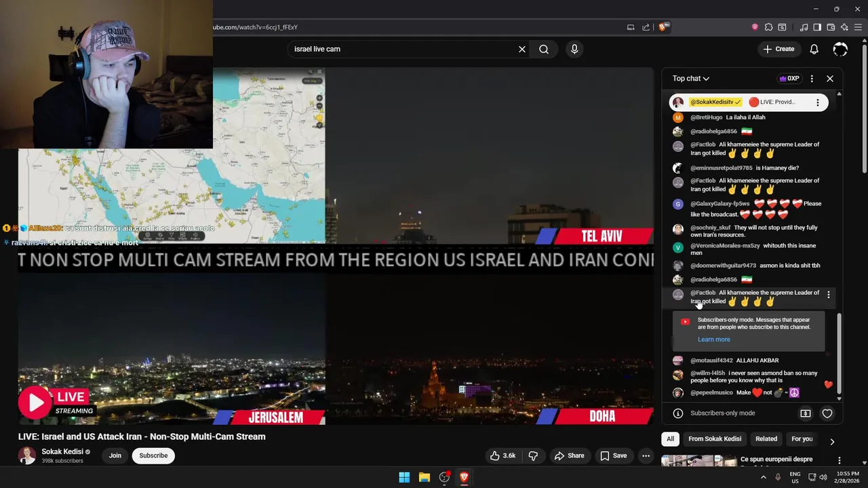Open the taskbar clock showing 10:55 PM

(x=848, y=477)
